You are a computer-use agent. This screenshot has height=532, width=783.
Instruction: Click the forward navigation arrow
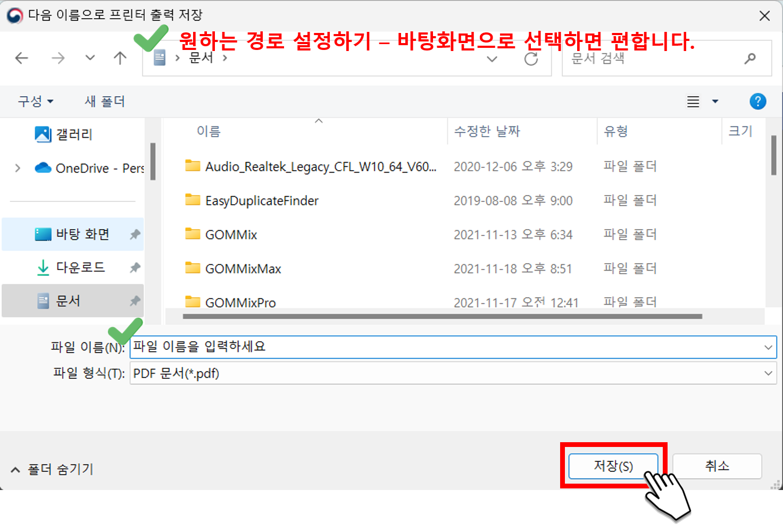tap(57, 58)
